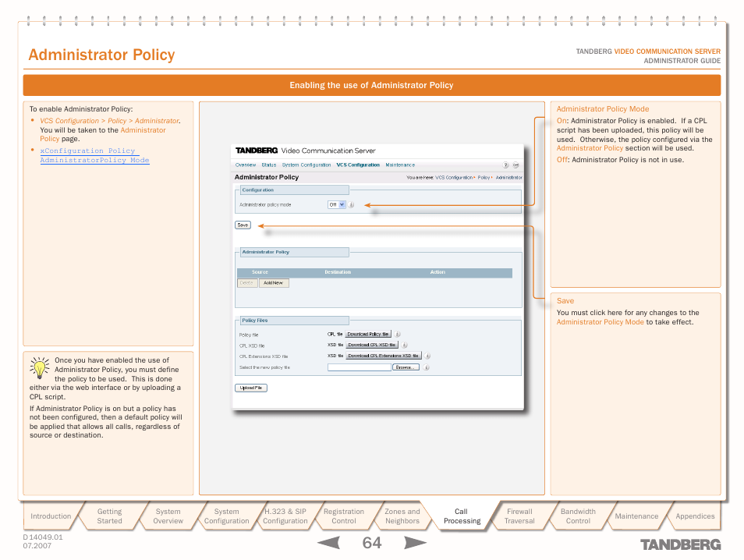Image resolution: width=744 pixels, height=560 pixels.
Task: Click Download CPL Extensions XSD file button
Action: point(384,356)
